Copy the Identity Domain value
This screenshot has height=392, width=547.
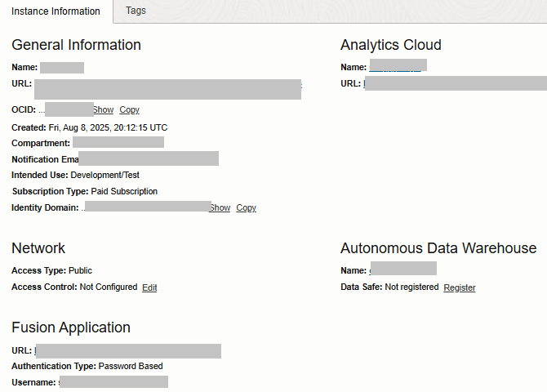tap(246, 207)
